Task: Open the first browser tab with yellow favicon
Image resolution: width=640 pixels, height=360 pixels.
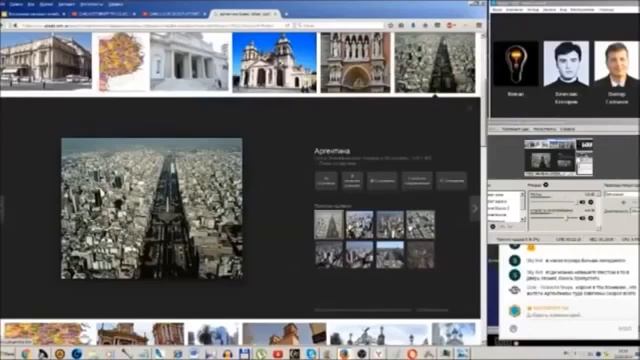Action: pos(33,14)
